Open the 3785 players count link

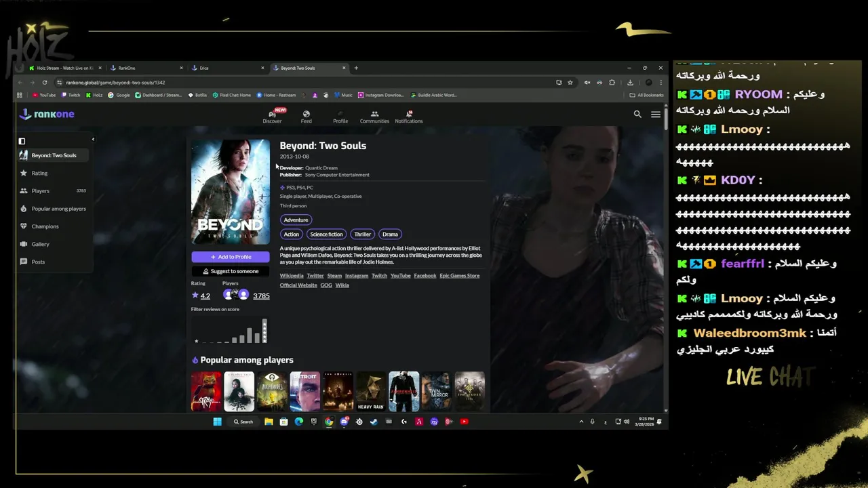pos(261,296)
